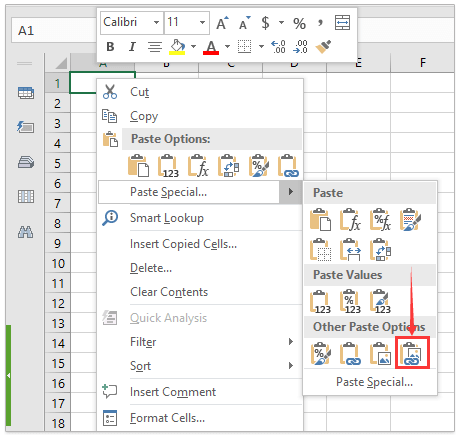461x437 pixels.
Task: Toggle center alignment in mini toolbar
Action: pyautogui.click(x=155, y=47)
